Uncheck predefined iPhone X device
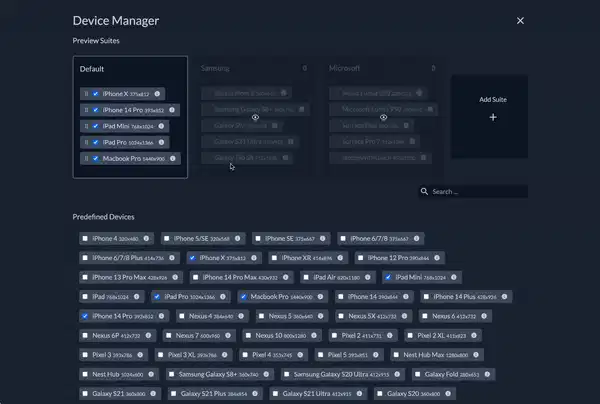The width and height of the screenshot is (600, 404). click(x=192, y=258)
